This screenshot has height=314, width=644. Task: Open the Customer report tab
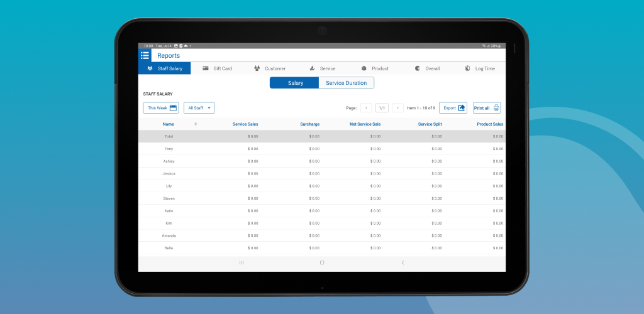(x=269, y=68)
